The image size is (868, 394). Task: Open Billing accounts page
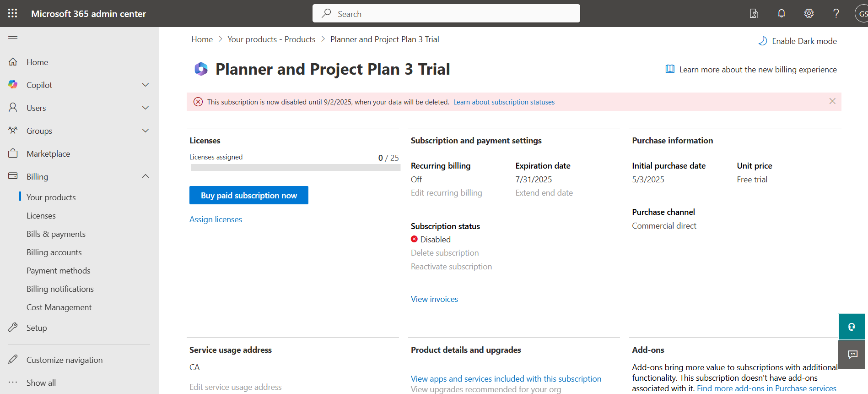[54, 252]
